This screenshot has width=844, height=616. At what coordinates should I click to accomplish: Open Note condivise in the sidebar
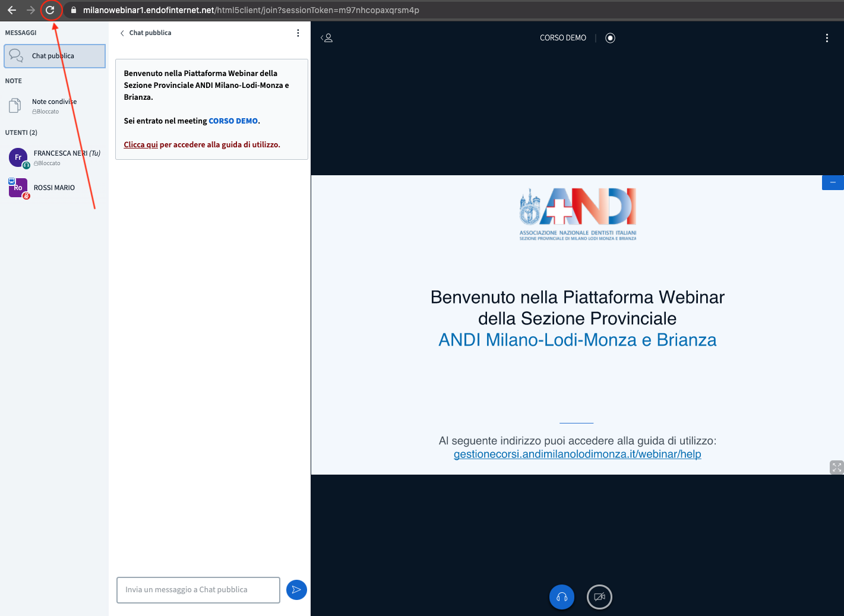55,106
